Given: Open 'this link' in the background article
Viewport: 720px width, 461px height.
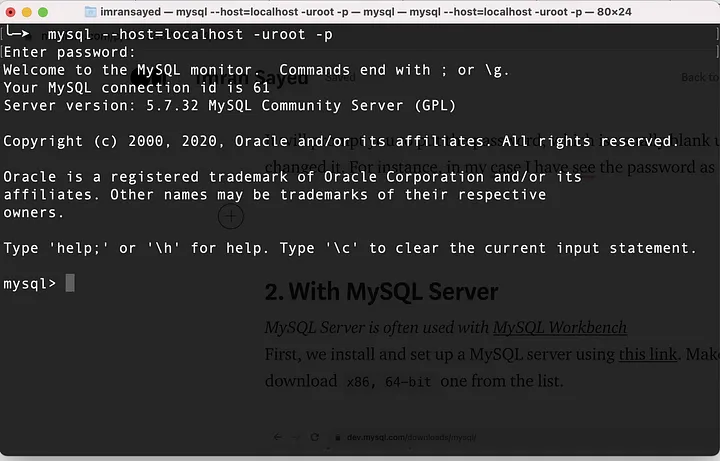Looking at the screenshot, I should coord(648,354).
